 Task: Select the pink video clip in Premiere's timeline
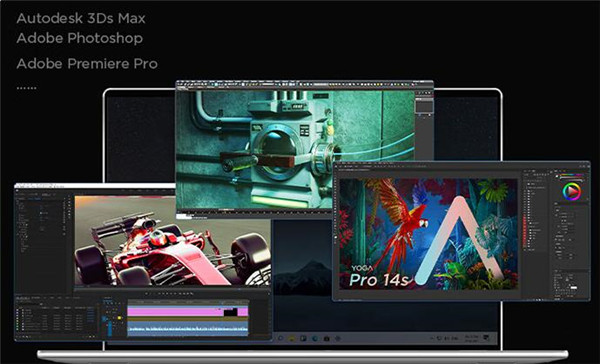[175, 312]
